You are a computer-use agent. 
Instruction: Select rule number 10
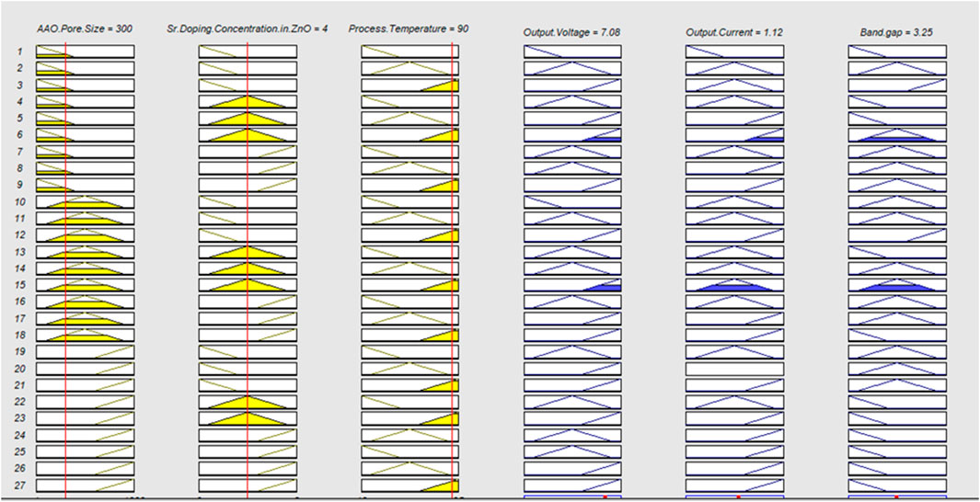20,201
